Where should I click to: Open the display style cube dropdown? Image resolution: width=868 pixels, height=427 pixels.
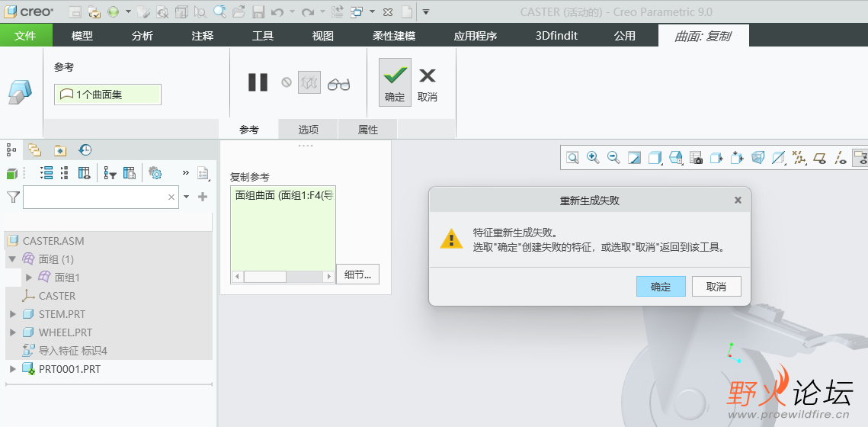pos(655,159)
